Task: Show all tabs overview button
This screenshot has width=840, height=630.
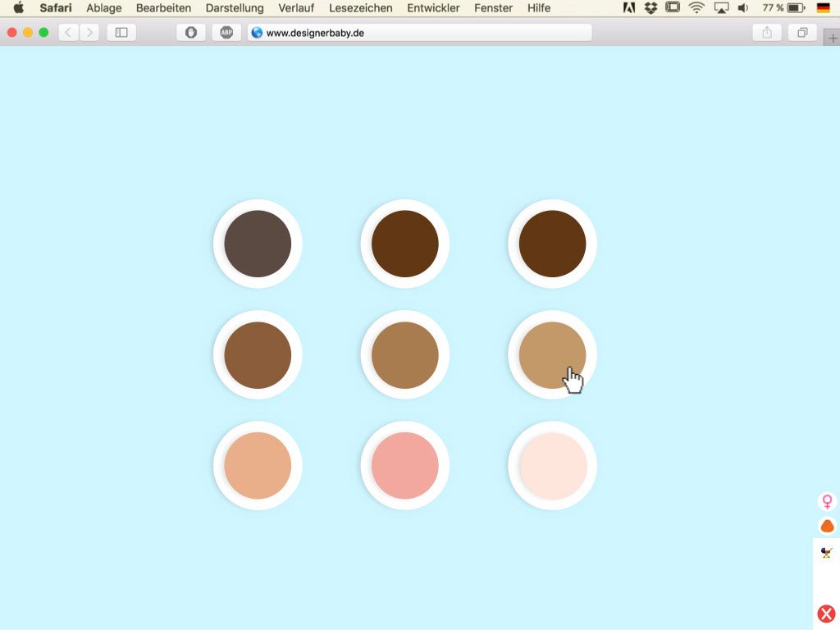Action: [802, 33]
